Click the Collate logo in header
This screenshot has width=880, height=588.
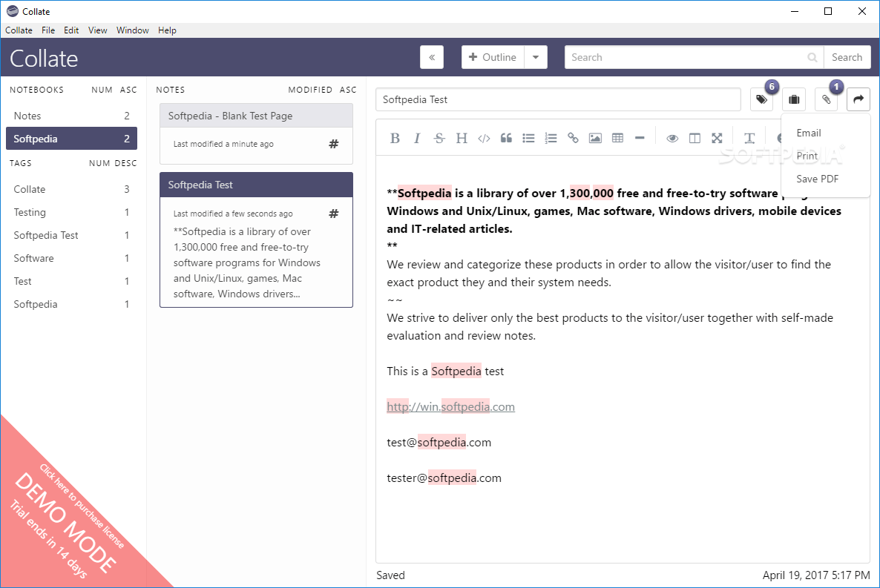point(44,59)
